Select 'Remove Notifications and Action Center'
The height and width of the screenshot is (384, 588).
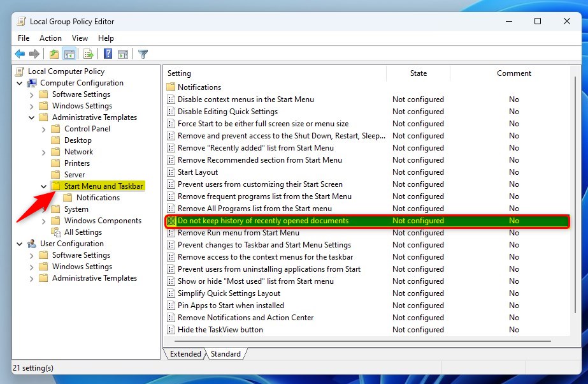245,318
